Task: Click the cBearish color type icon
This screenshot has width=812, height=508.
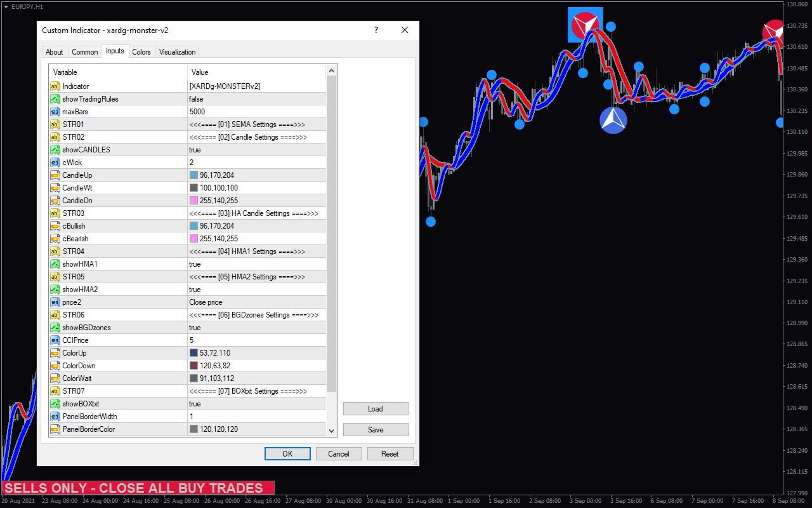Action: tap(55, 239)
